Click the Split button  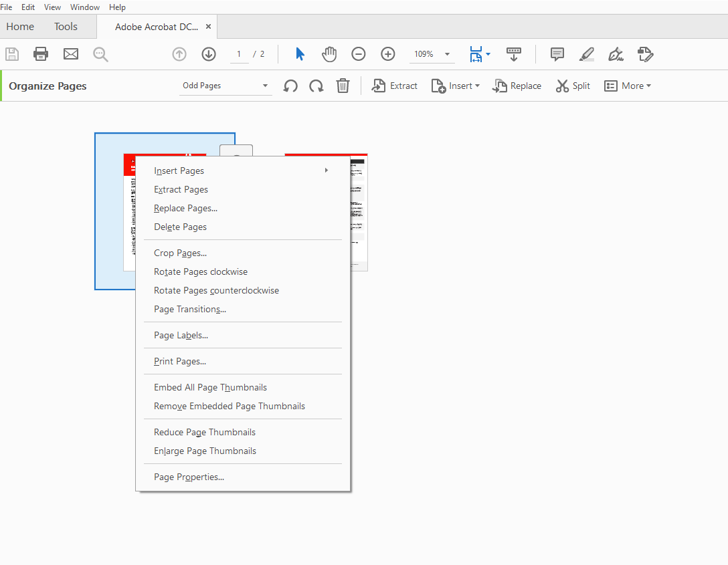[x=573, y=86]
